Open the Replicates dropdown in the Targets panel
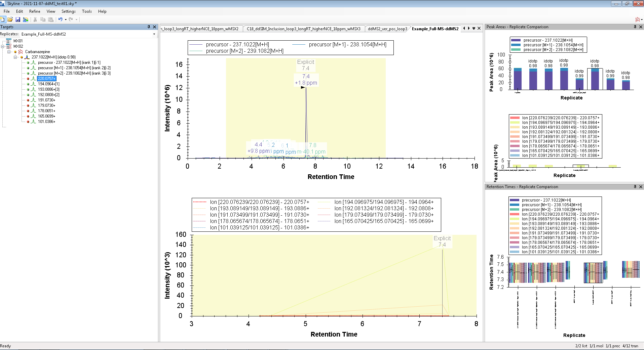This screenshot has height=350, width=644. 154,34
